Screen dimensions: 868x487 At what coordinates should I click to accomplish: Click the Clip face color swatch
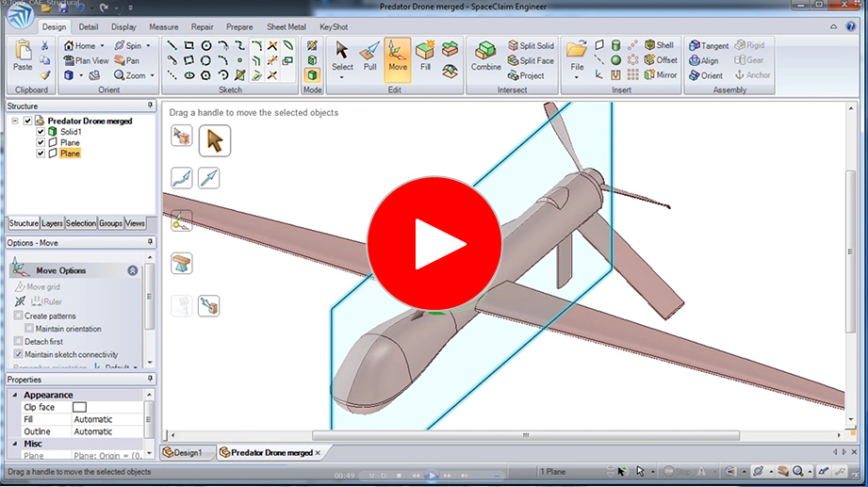pyautogui.click(x=80, y=407)
